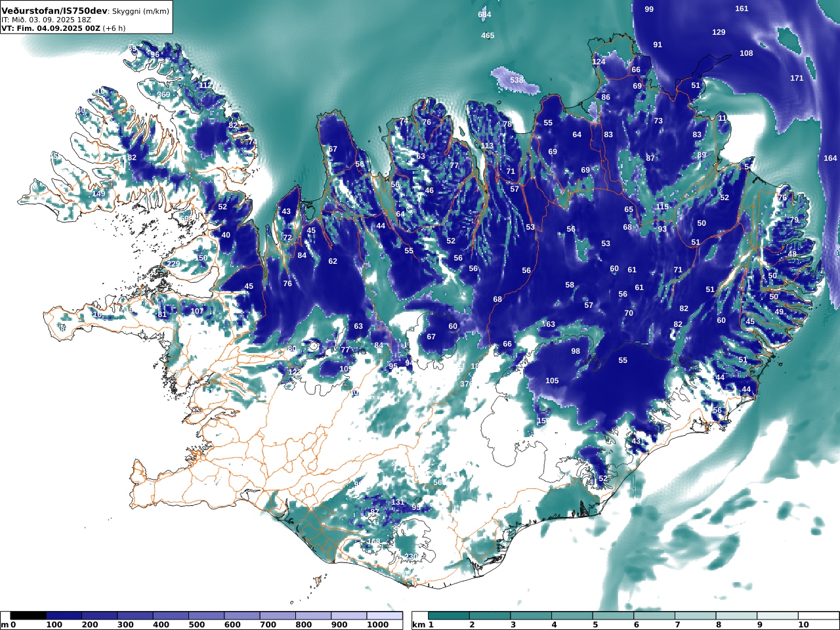The width and height of the screenshot is (840, 630).
Task: Click the 149 value in the western Westfjords
Action: click(x=98, y=194)
